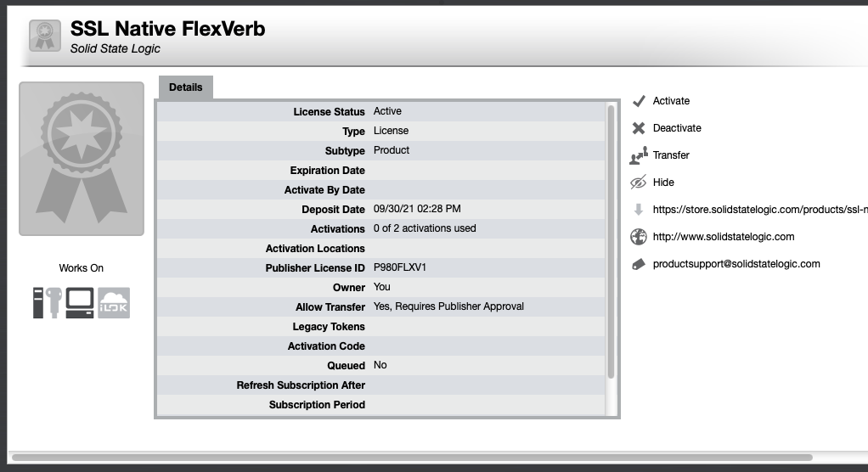Click the window's horizontal scrollbar
868x472 pixels.
click(413, 458)
